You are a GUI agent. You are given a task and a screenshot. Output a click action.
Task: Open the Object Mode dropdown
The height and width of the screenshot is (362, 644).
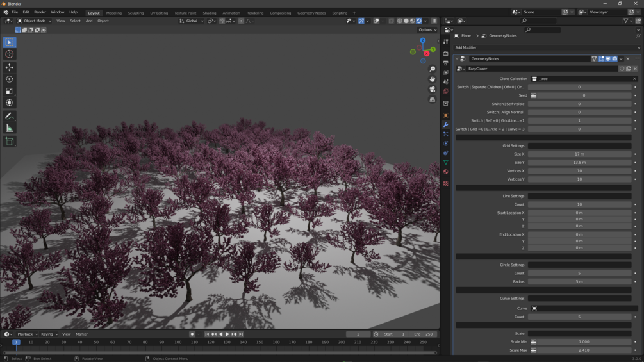pyautogui.click(x=33, y=21)
